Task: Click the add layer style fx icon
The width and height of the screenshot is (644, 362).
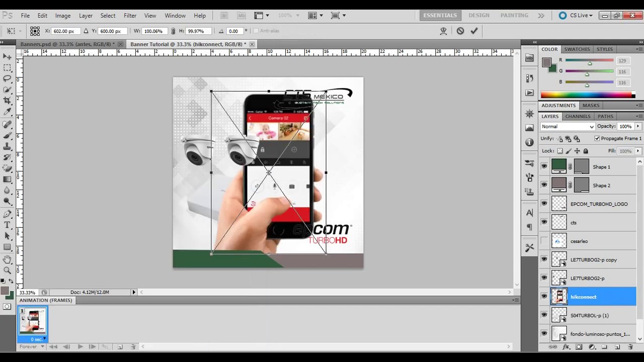Action: pyautogui.click(x=566, y=347)
